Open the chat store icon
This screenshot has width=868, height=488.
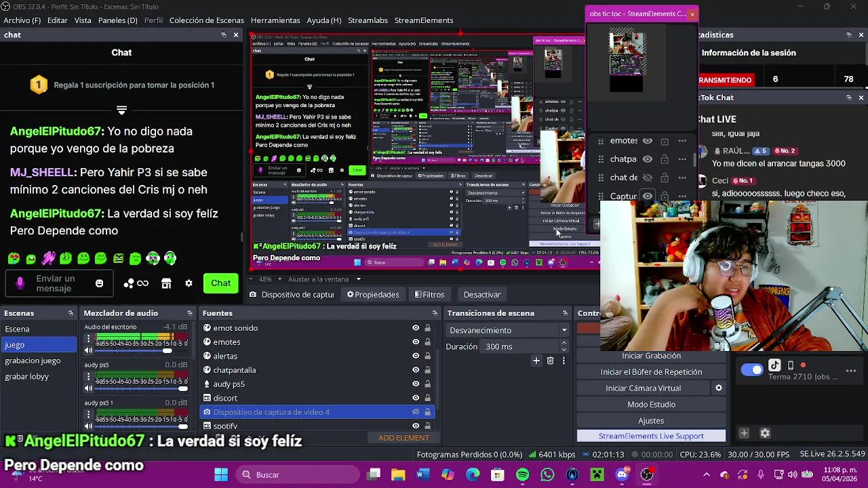click(x=166, y=283)
